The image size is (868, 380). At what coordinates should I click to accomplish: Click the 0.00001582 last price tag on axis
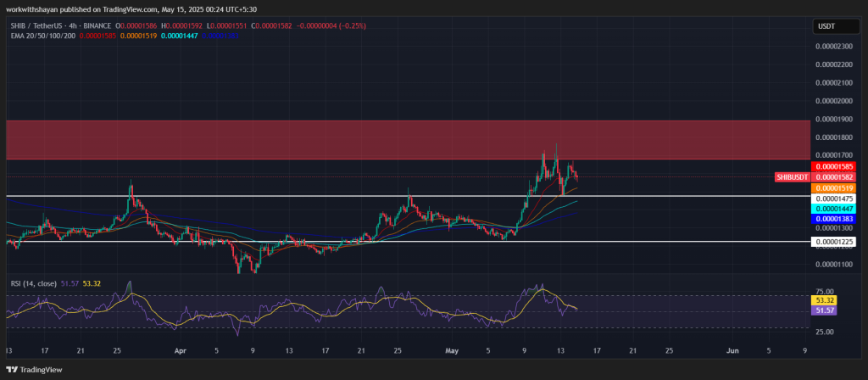(x=833, y=177)
